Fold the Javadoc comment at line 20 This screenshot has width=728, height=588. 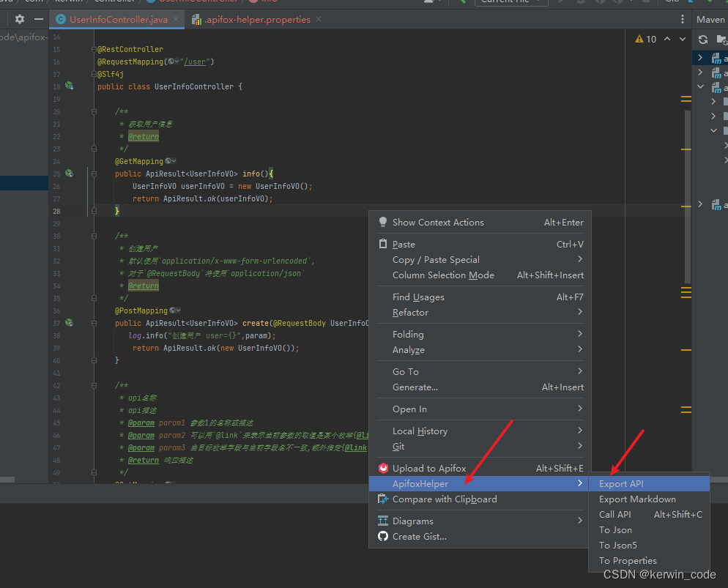coord(94,111)
